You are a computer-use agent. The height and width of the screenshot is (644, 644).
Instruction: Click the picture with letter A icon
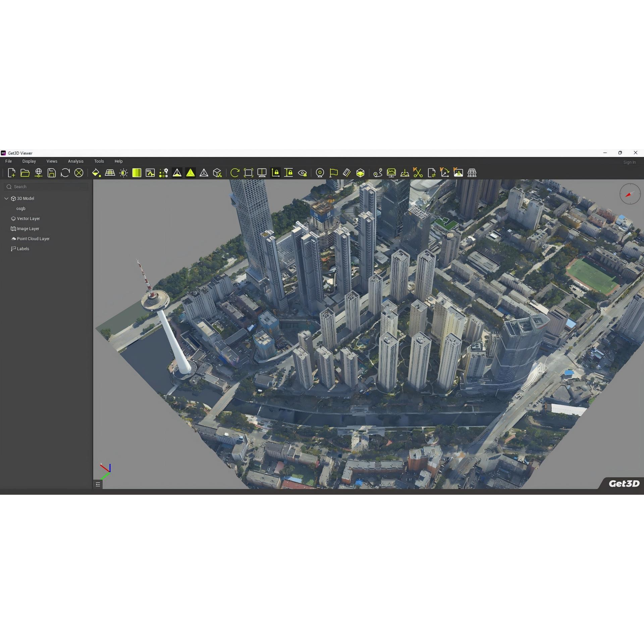[458, 172]
